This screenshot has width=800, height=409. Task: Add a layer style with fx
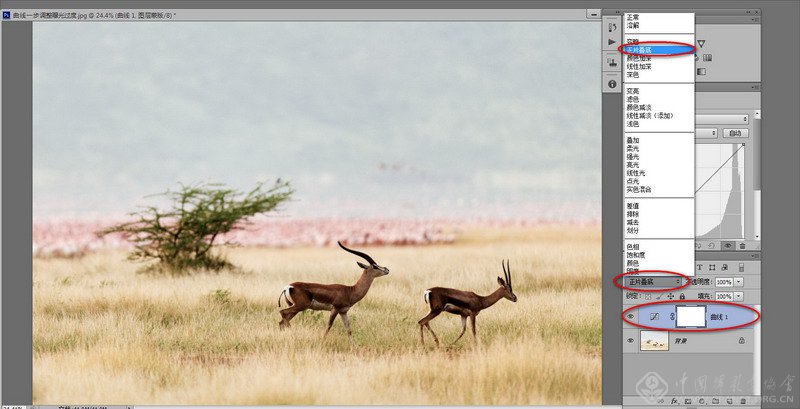(x=674, y=401)
